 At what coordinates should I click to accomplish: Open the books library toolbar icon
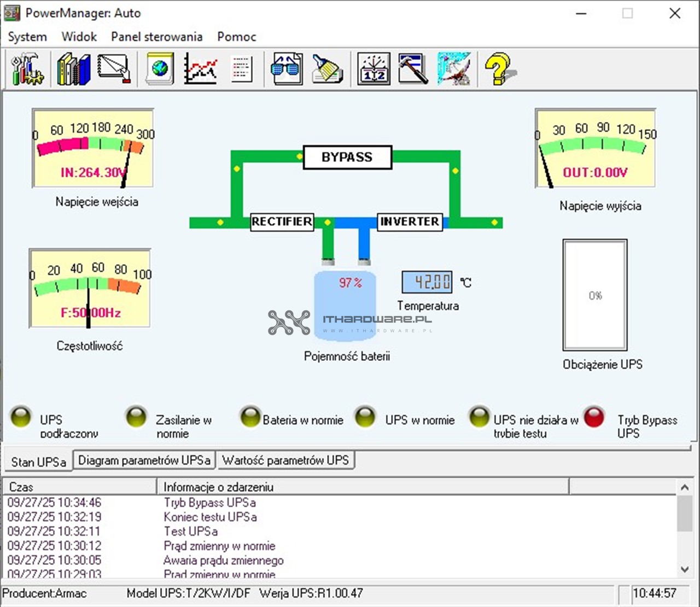73,69
